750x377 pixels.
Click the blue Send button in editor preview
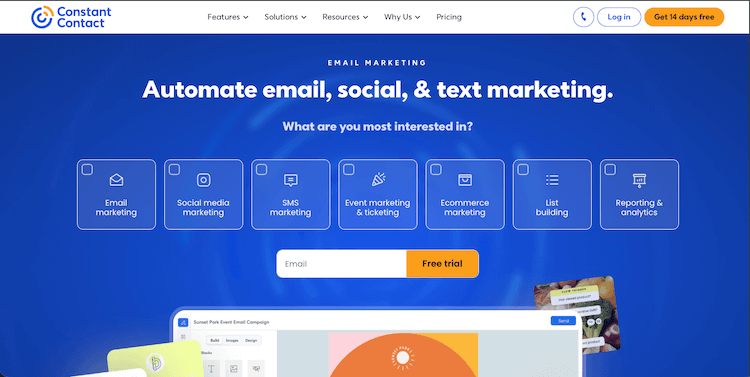click(563, 321)
